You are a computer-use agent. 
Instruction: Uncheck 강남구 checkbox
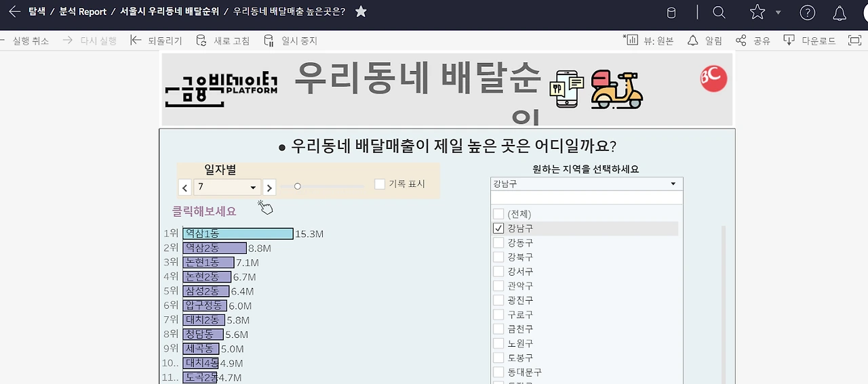(498, 228)
